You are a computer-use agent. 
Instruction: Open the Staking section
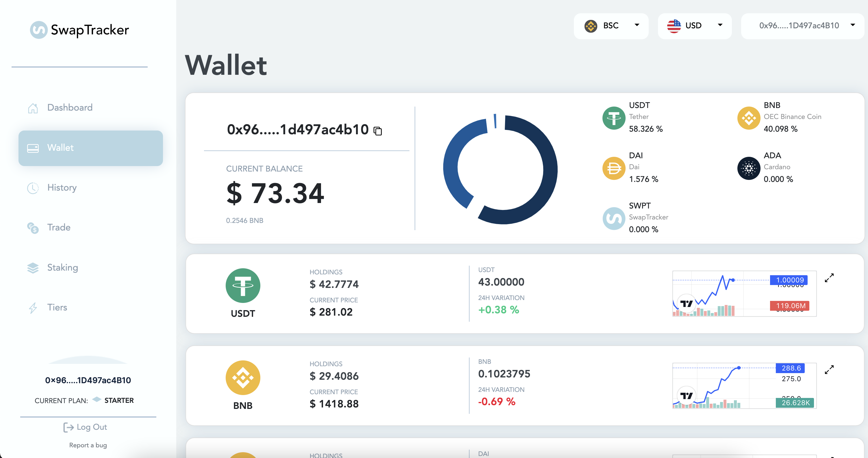tap(63, 267)
